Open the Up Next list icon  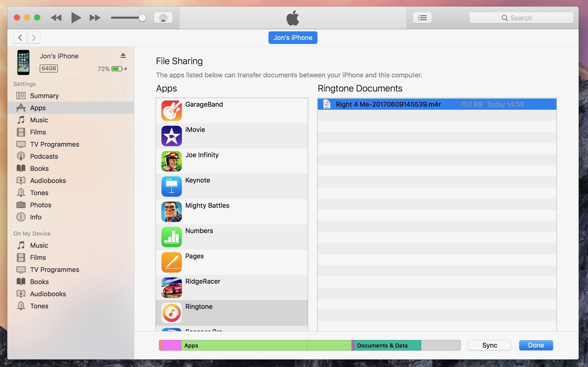tap(422, 18)
